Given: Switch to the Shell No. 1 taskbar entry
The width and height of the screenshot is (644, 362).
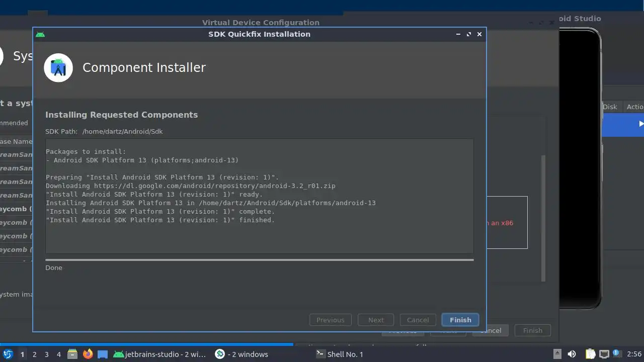Looking at the screenshot, I should point(340,354).
